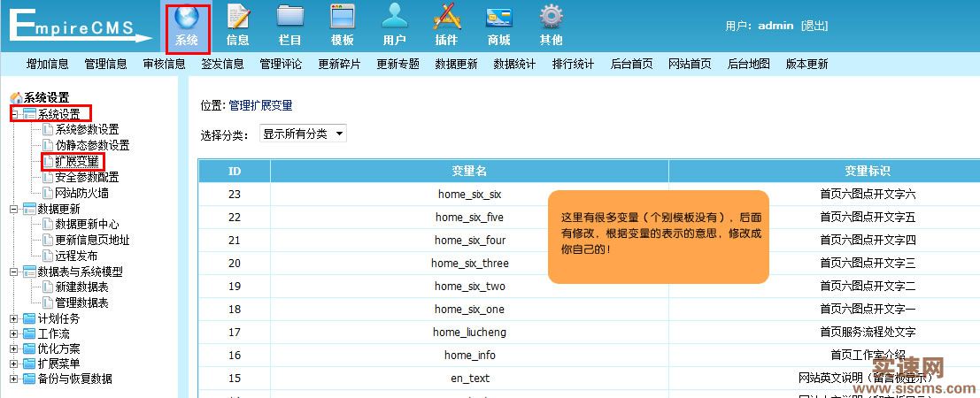Image resolution: width=980 pixels, height=398 pixels.
Task: Click the 计划任务 folder icon
Action: [x=29, y=318]
